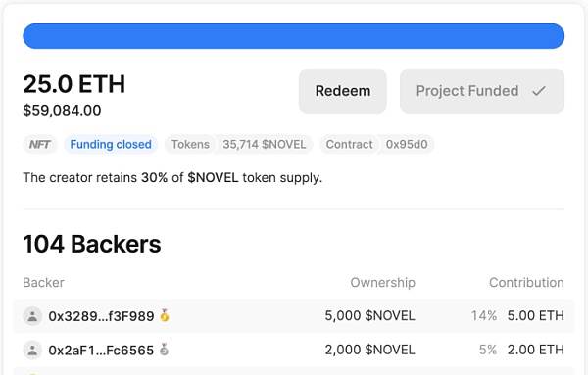Click the Project Funded button

tap(482, 91)
